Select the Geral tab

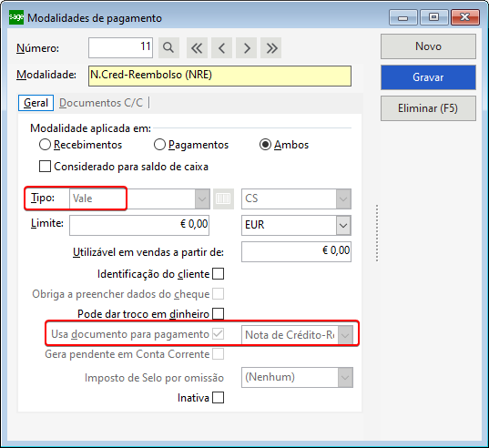[x=36, y=103]
